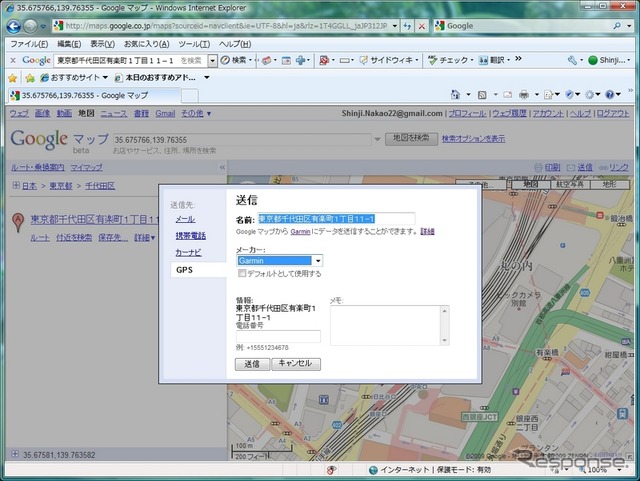Click the IE RSS feeds icon
The image size is (640, 481).
click(x=482, y=95)
